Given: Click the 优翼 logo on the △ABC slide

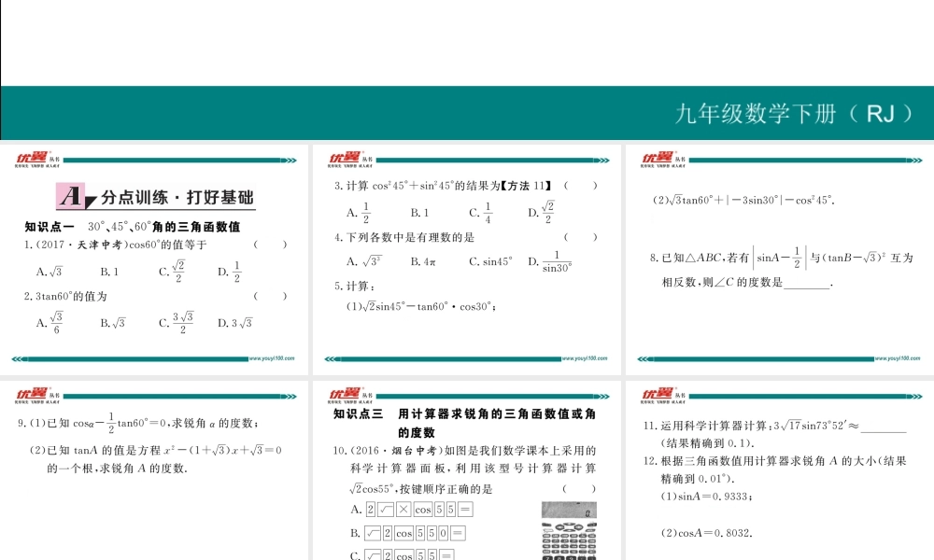Looking at the screenshot, I should pyautogui.click(x=657, y=158).
